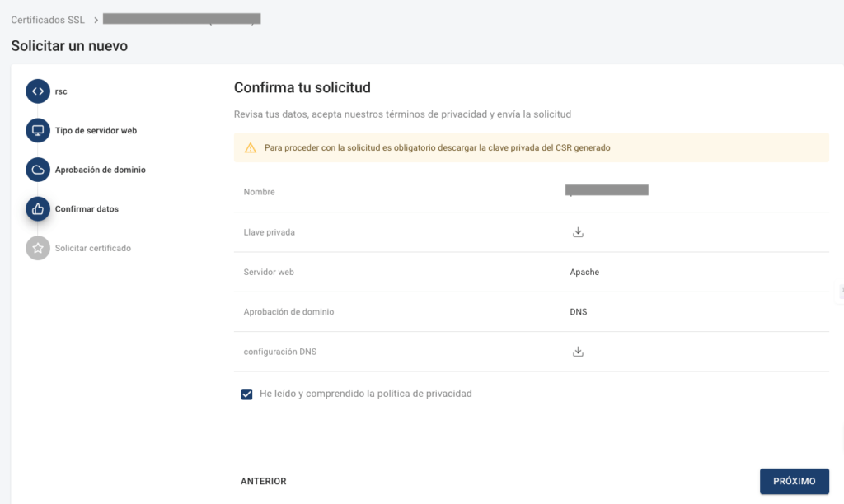The height and width of the screenshot is (504, 844).
Task: Go to the Certificados SSL breadcrumb
Action: pos(48,20)
